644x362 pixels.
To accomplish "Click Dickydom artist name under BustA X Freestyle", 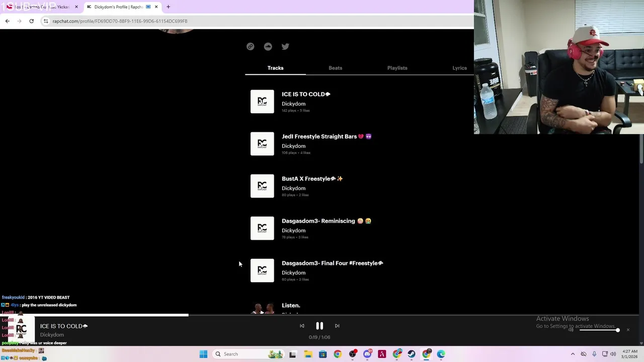I will (x=293, y=188).
